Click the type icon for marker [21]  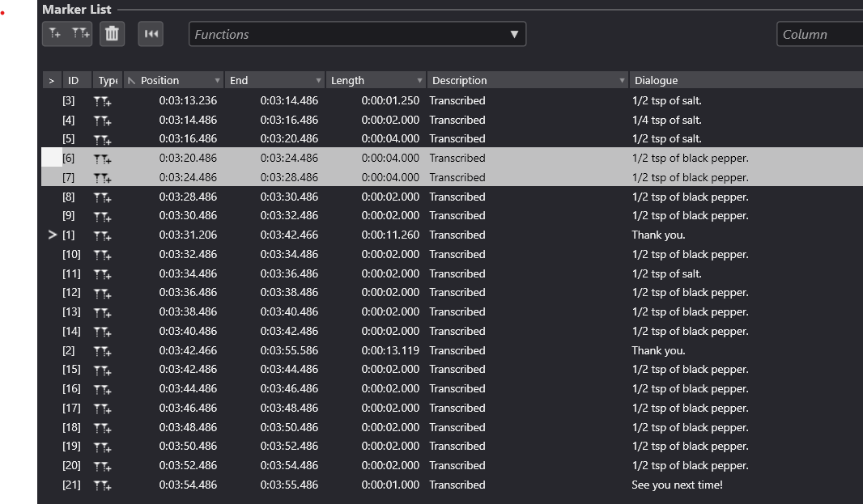click(103, 485)
